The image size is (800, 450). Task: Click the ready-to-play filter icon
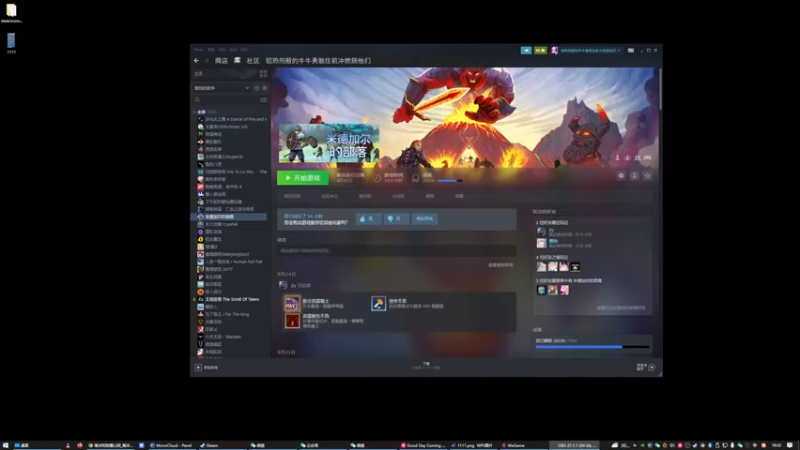264,88
